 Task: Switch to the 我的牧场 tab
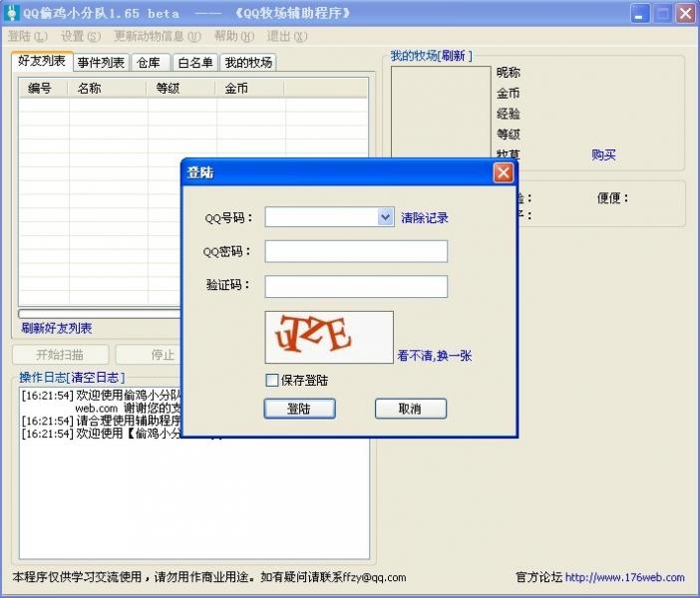[248, 63]
